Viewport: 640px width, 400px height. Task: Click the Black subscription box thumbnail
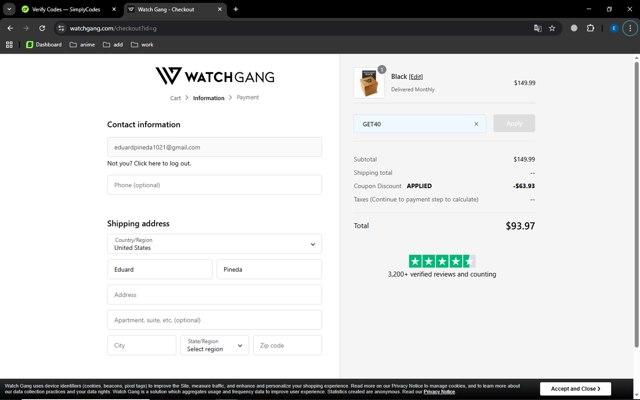pyautogui.click(x=369, y=83)
